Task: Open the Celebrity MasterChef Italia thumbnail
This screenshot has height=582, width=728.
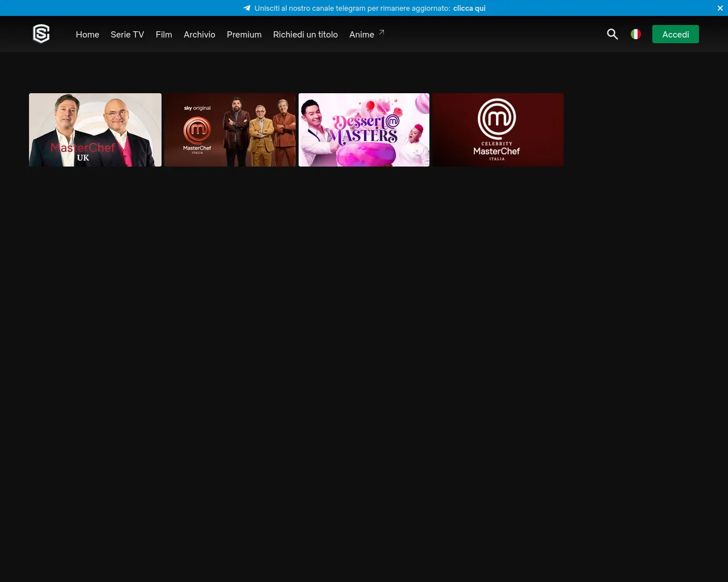Action: (498, 130)
